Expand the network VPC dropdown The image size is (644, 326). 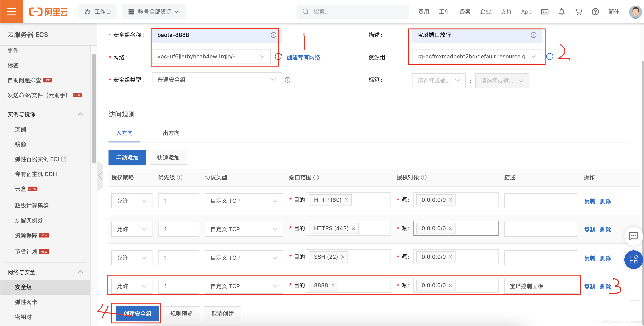pyautogui.click(x=211, y=57)
